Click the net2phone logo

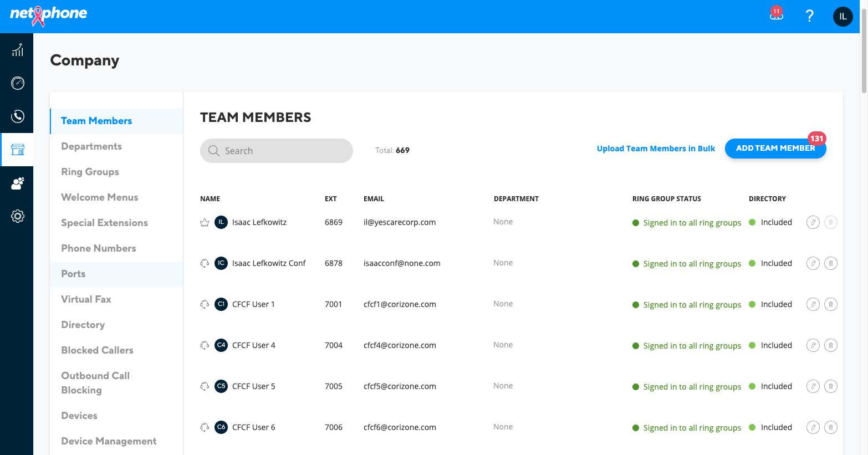pos(49,15)
